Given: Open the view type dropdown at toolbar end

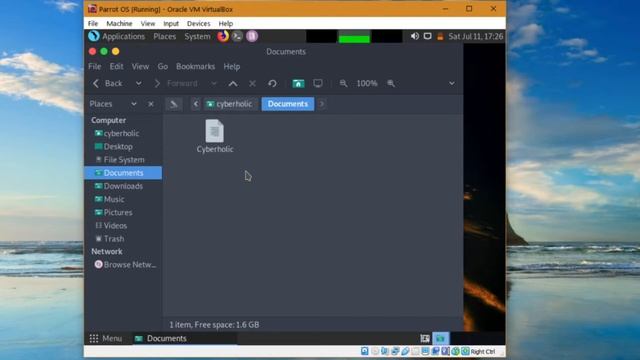Looking at the screenshot, I should pos(452,84).
